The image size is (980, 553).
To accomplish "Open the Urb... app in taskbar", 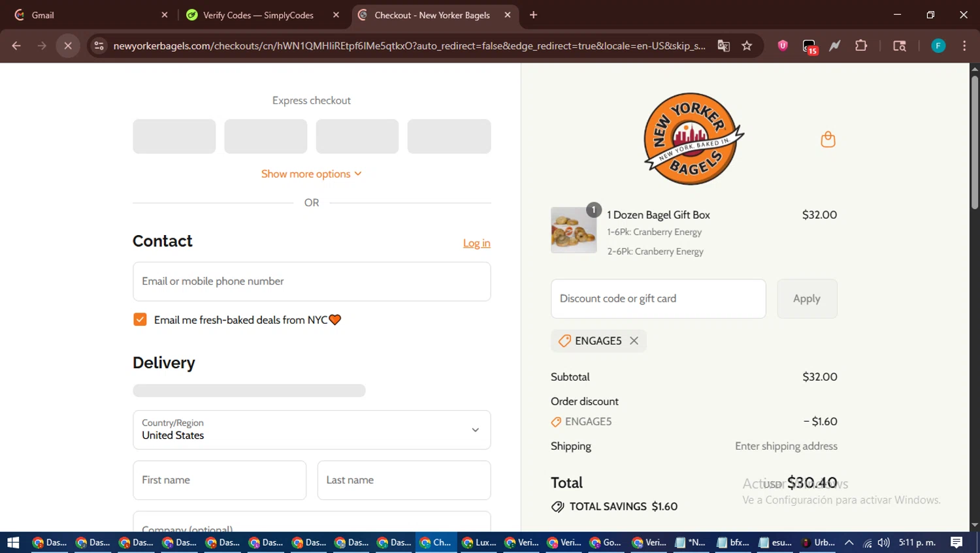I will coord(818,543).
